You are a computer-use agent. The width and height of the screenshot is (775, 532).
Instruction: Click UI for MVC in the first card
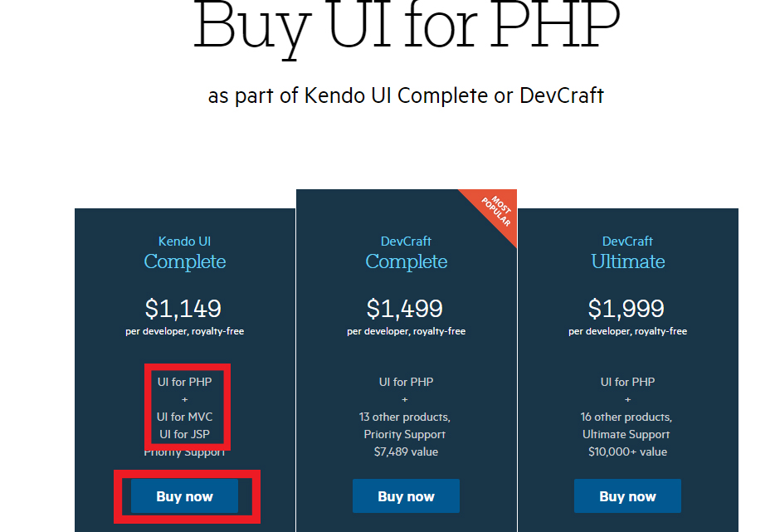pos(184,417)
